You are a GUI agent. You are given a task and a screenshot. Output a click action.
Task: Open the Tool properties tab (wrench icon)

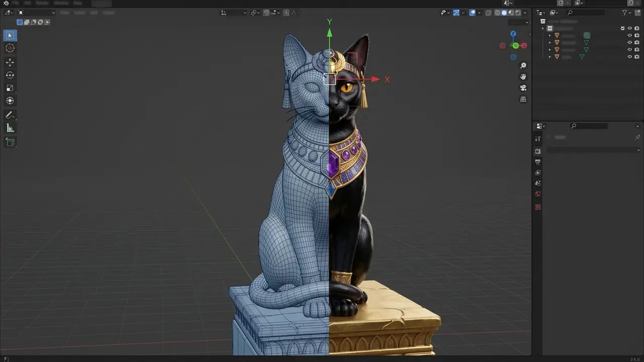point(538,138)
